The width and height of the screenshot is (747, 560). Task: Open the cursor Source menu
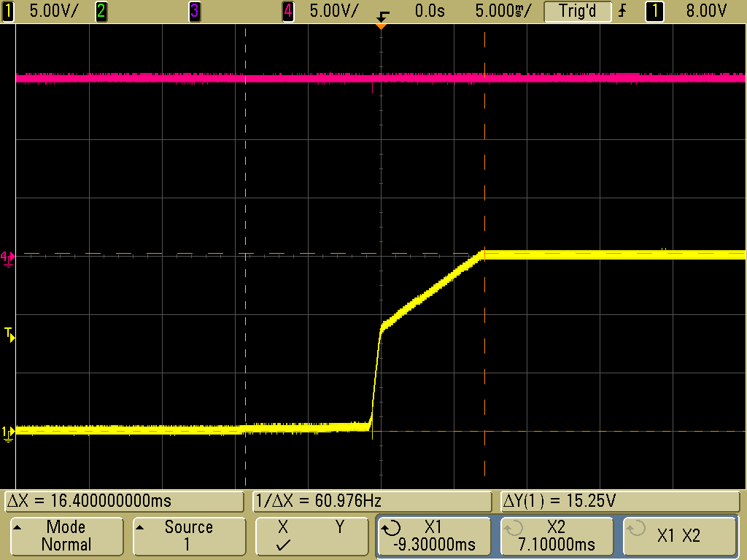tap(188, 536)
